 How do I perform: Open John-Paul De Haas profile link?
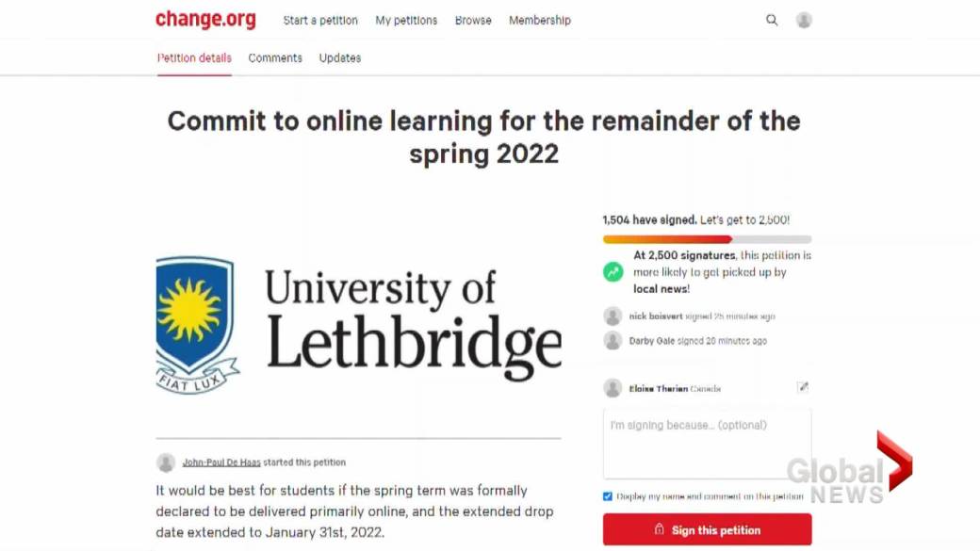[x=221, y=462]
